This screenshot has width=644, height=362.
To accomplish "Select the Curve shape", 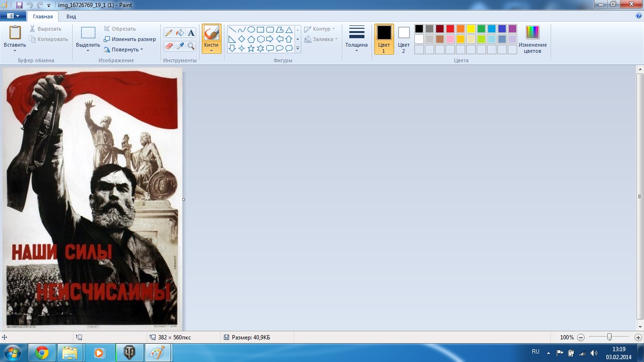I will click(x=241, y=30).
